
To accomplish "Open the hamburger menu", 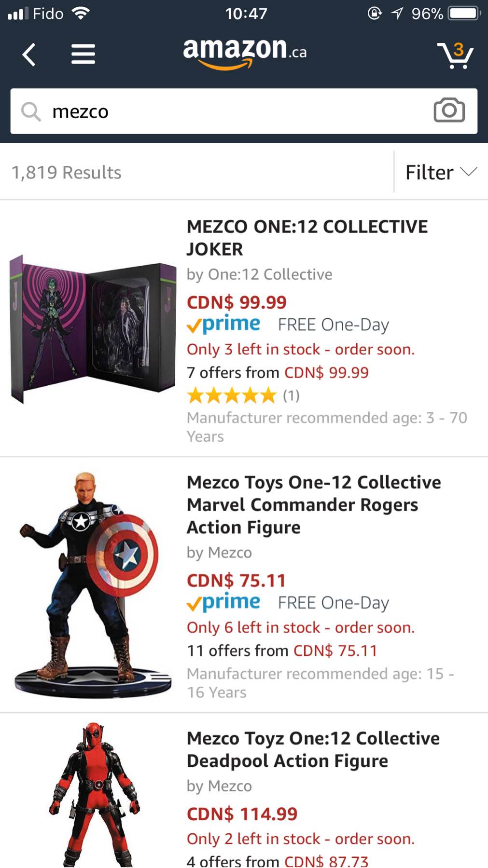I will click(x=83, y=54).
